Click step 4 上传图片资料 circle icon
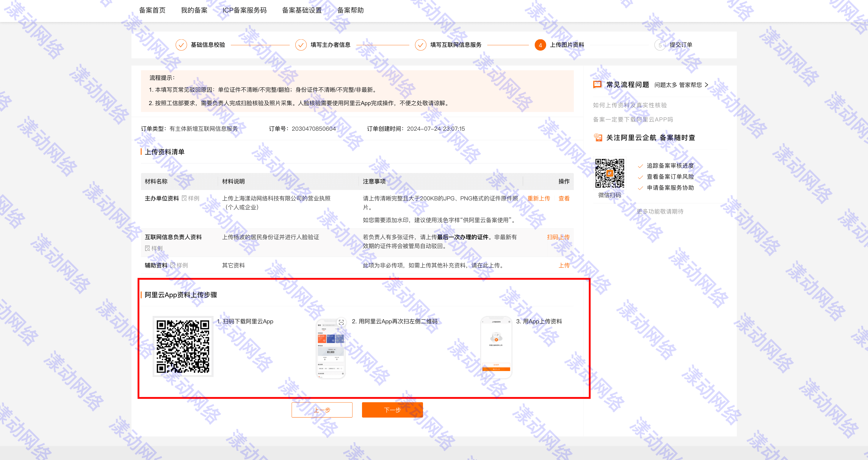 [x=540, y=45]
